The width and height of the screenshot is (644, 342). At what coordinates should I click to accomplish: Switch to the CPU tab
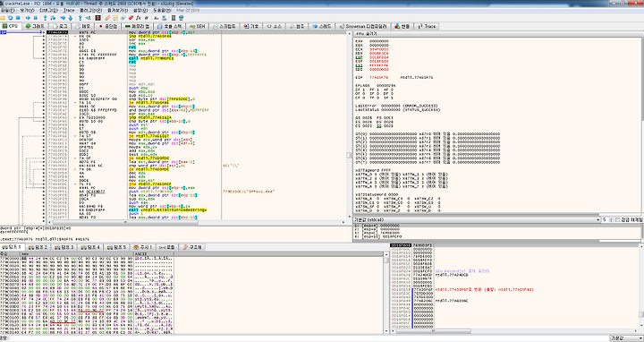click(x=10, y=26)
